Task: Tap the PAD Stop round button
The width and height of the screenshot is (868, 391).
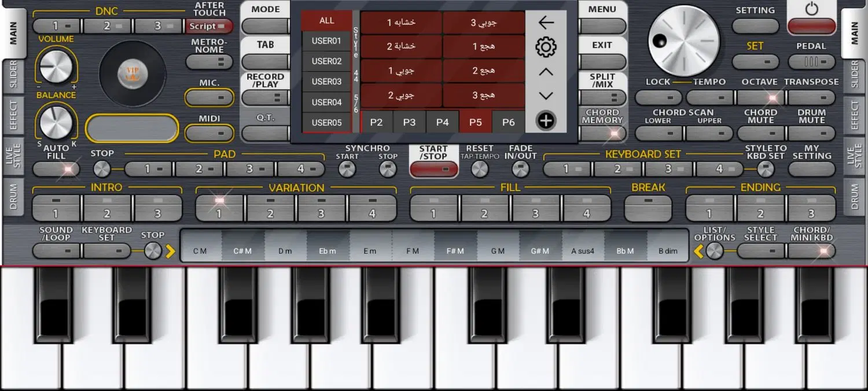Action: click(x=102, y=169)
